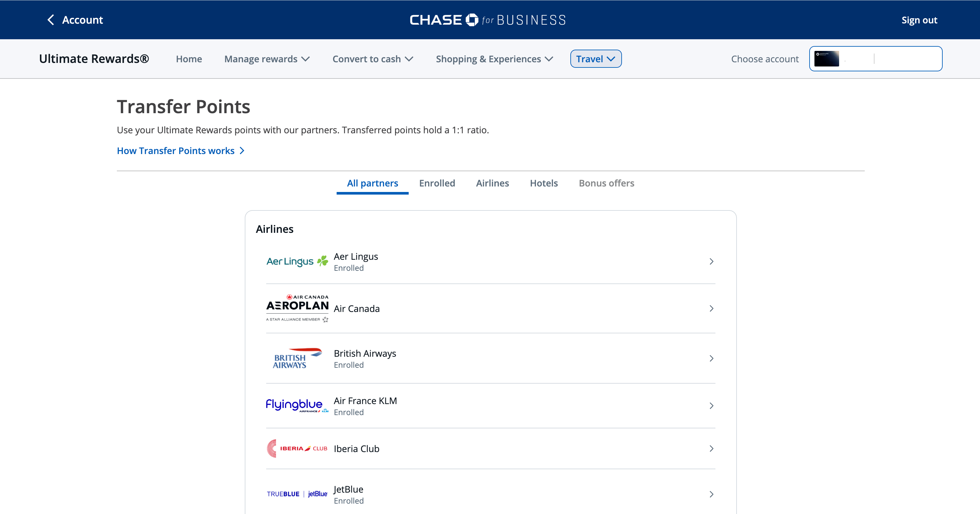
Task: Select Choose account
Action: [x=765, y=59]
